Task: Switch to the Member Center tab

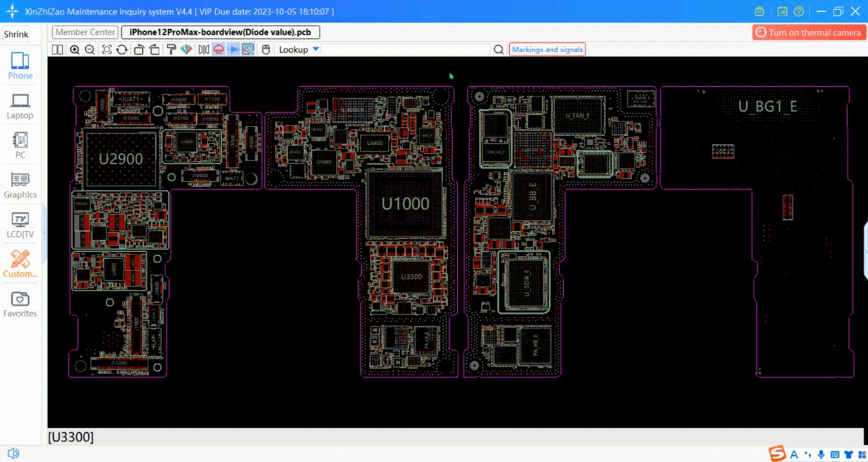Action: pos(85,32)
